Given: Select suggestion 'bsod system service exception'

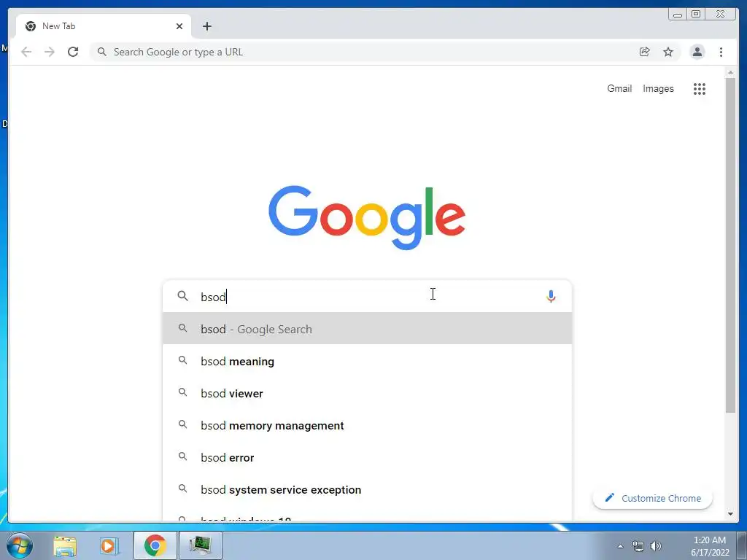Looking at the screenshot, I should (x=367, y=489).
